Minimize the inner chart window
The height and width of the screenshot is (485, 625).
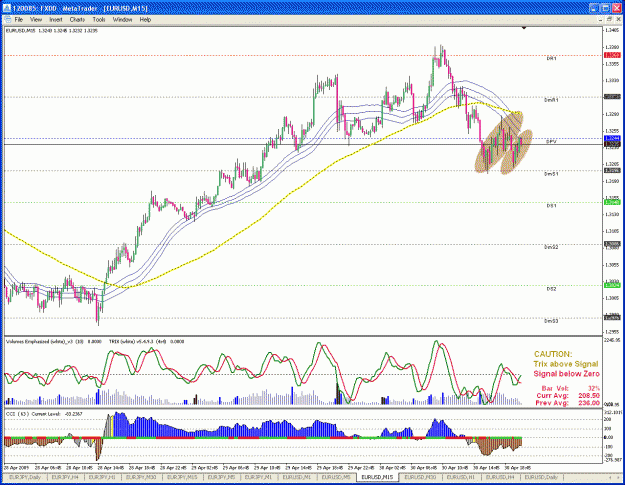[x=601, y=20]
